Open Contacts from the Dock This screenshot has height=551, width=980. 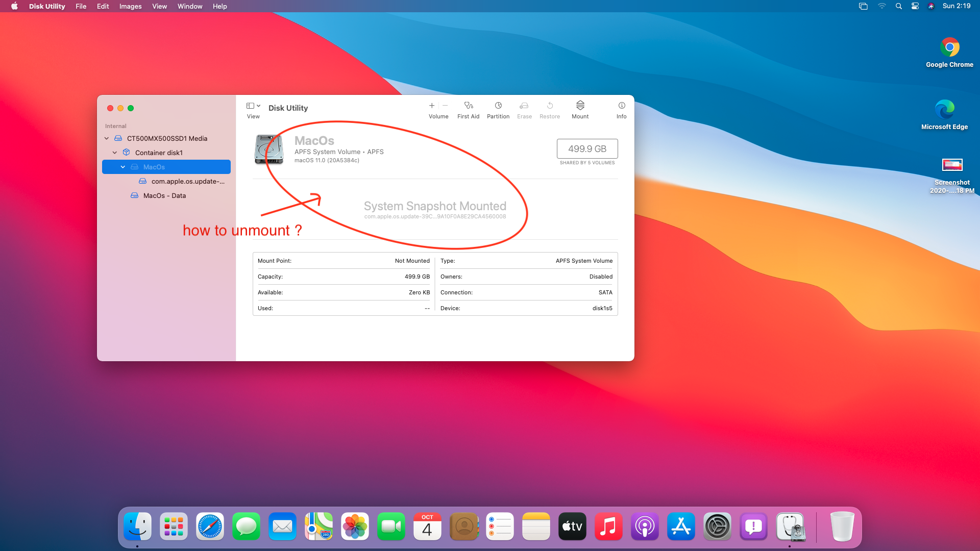[463, 527]
